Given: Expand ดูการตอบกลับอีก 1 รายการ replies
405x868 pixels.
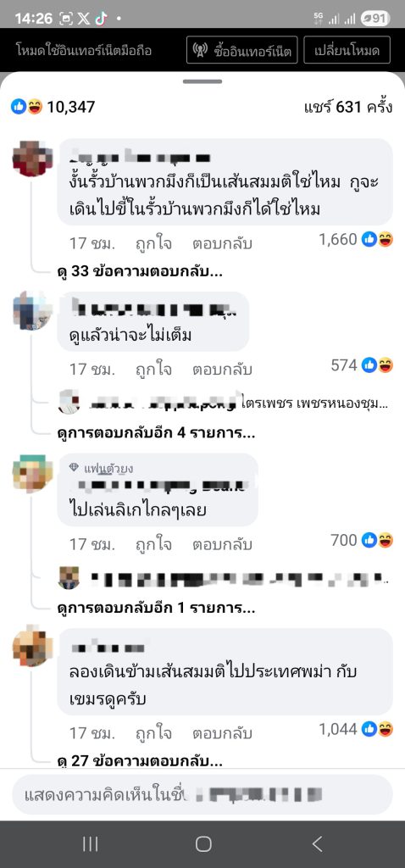Looking at the screenshot, I should click(x=156, y=609).
